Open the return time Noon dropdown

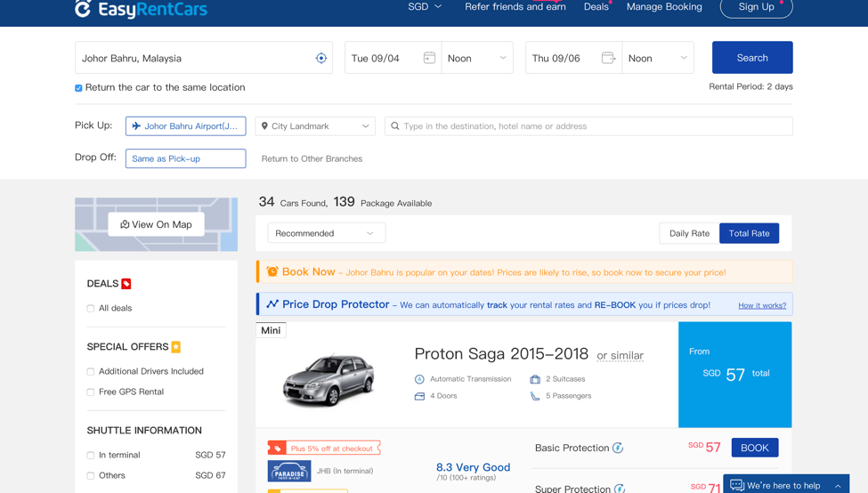(x=658, y=58)
